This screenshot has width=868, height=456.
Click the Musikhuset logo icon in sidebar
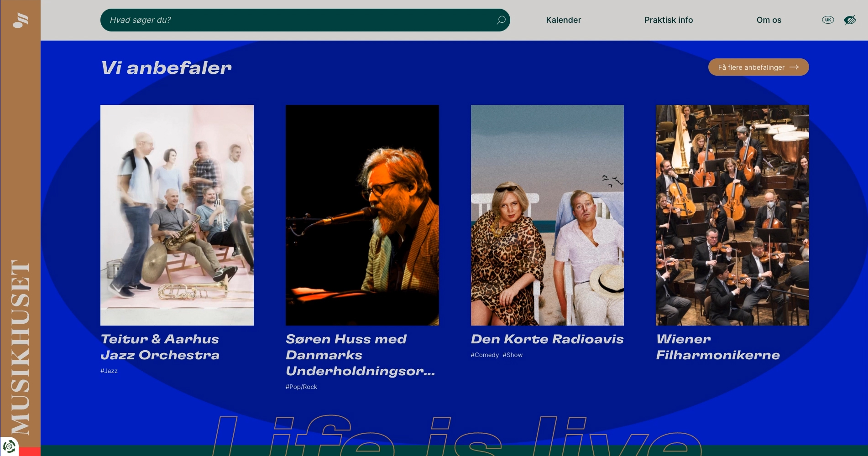pyautogui.click(x=21, y=21)
